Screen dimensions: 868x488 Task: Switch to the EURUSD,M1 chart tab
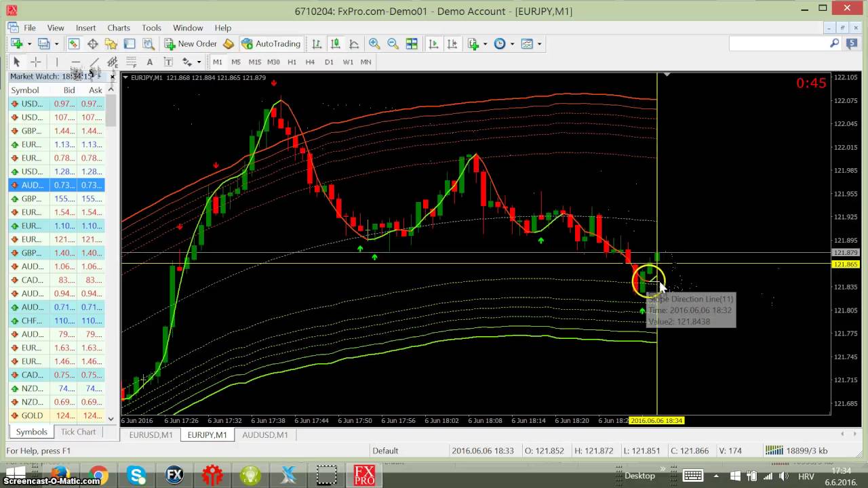coord(151,435)
